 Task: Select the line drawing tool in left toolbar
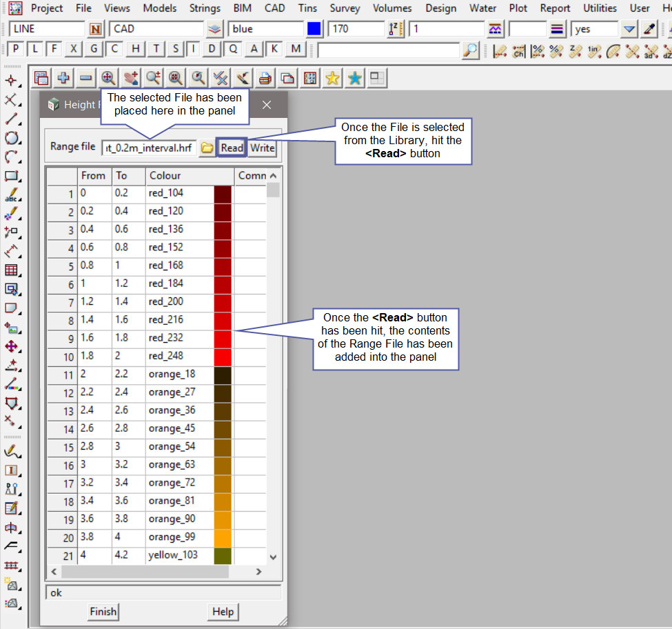[12, 119]
